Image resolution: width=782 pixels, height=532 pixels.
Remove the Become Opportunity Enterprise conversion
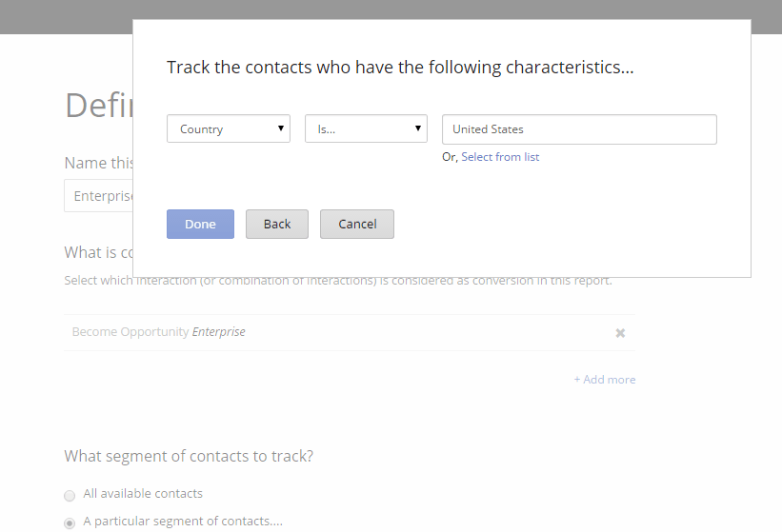620,333
